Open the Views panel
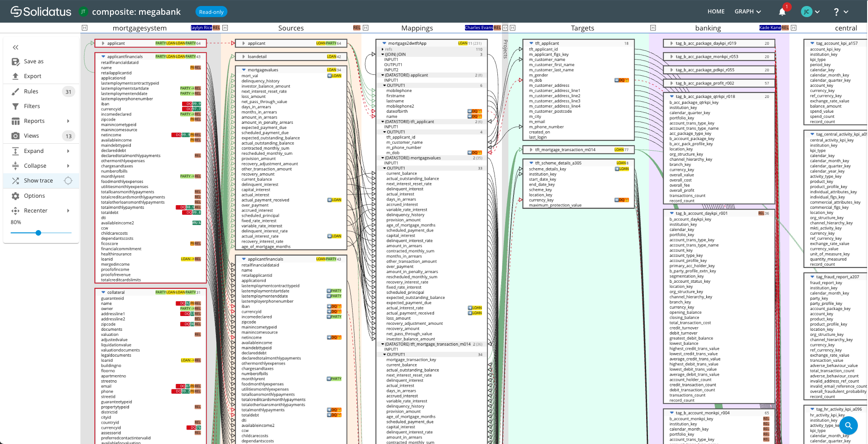Viewport: 868px width, 444px height. (41, 136)
